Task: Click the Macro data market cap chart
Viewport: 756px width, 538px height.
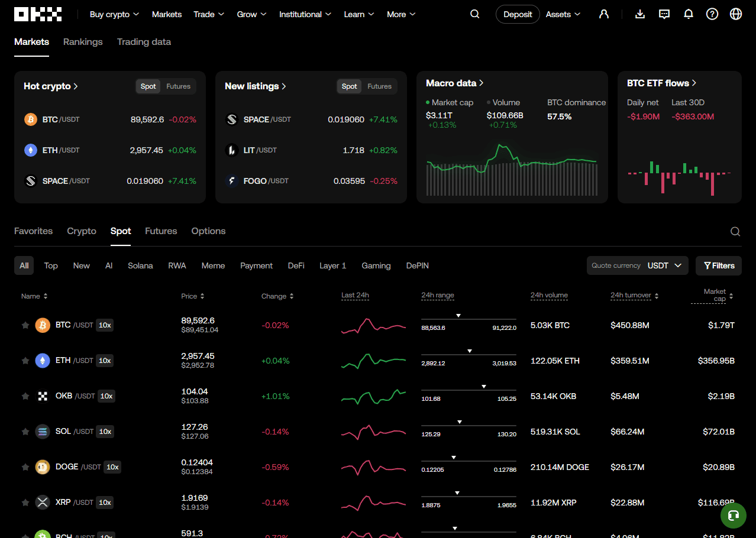Action: [512, 170]
